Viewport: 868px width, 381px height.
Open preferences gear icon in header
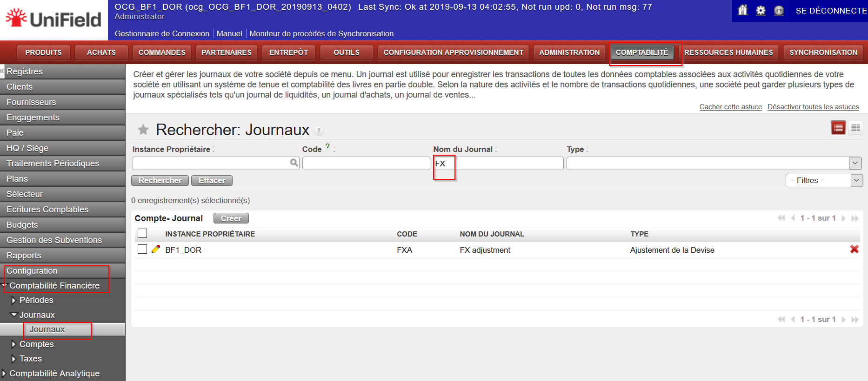[x=761, y=10]
